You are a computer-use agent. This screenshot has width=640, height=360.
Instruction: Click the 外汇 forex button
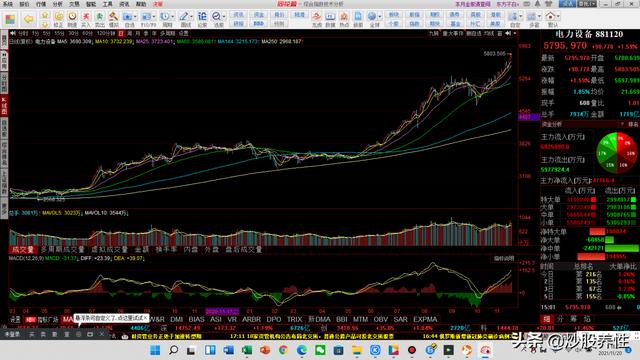(x=475, y=24)
